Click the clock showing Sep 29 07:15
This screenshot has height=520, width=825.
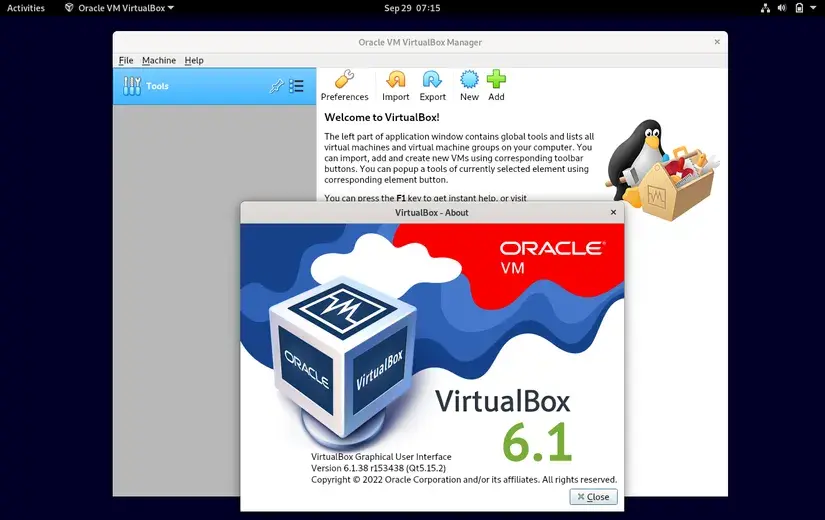pos(412,8)
